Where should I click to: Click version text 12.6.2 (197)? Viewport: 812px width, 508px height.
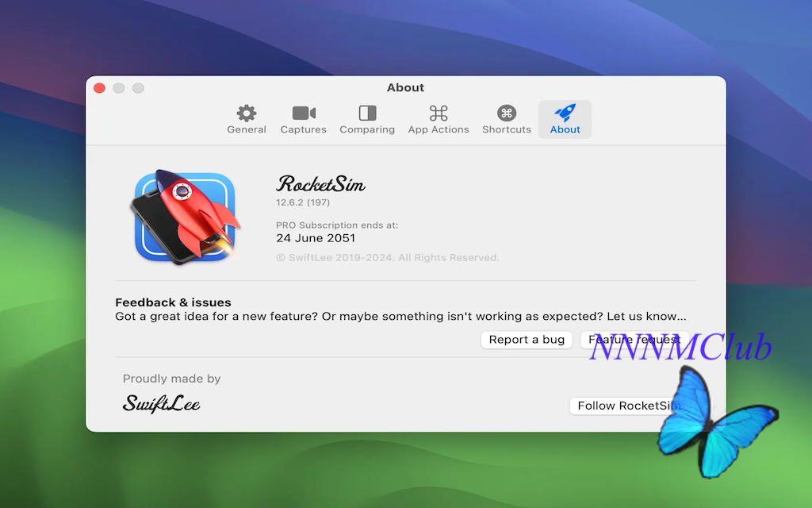click(x=303, y=202)
